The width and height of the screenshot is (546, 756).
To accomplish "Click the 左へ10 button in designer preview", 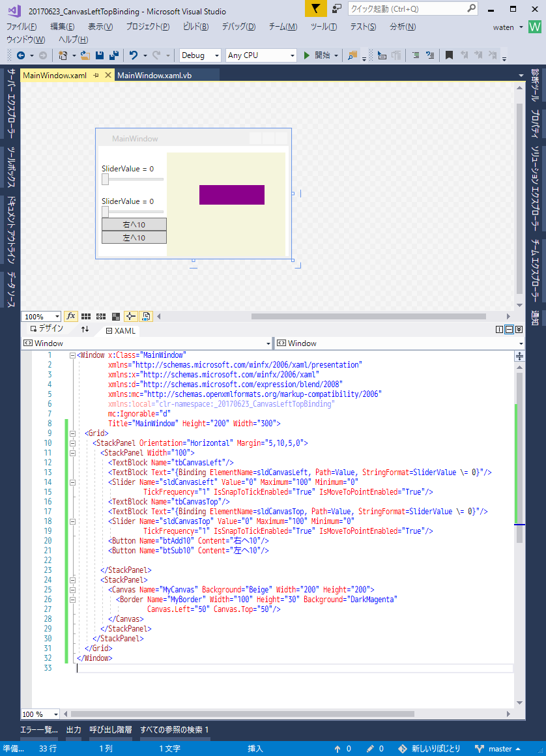I will coord(134,237).
